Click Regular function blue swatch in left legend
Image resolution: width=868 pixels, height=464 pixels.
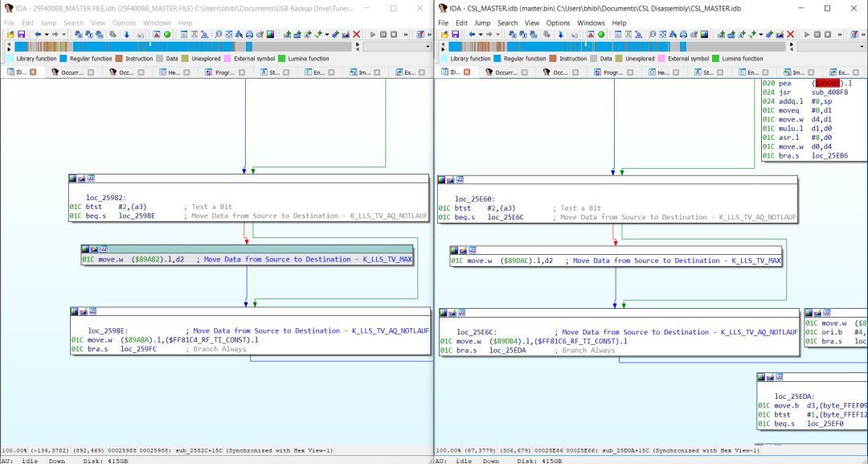coord(63,58)
